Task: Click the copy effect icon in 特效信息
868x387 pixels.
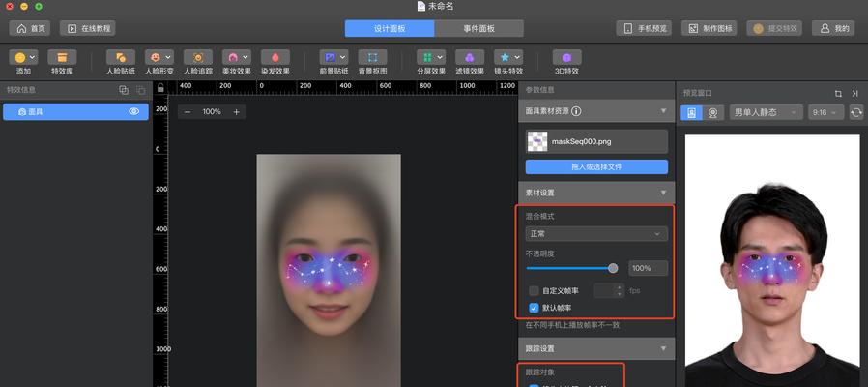Action: (124, 90)
